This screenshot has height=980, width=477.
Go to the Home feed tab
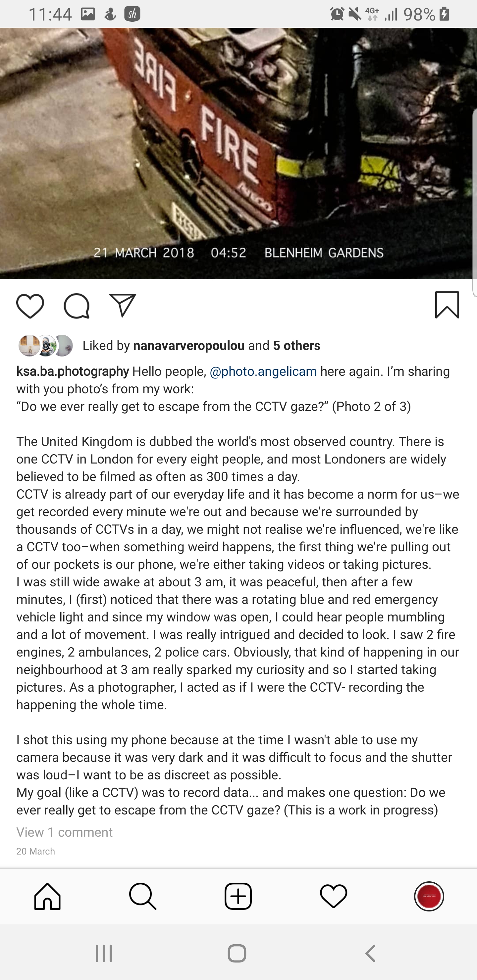point(48,896)
